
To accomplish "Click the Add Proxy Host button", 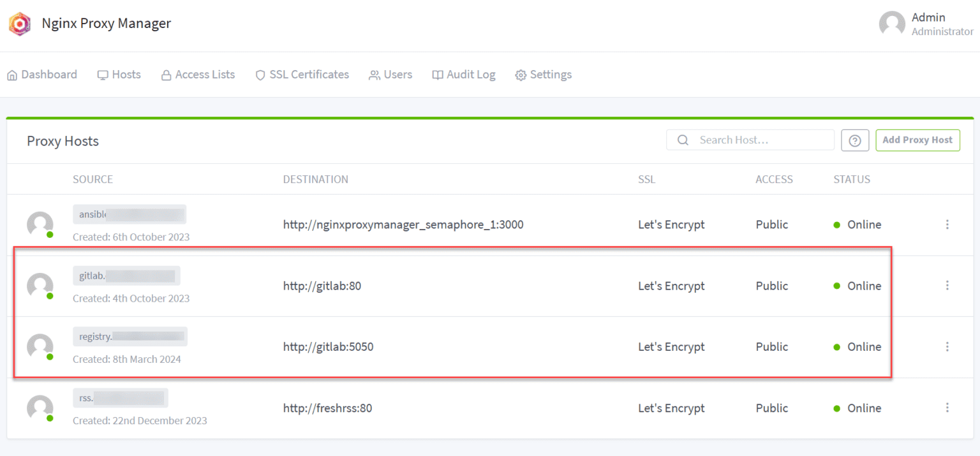I will point(917,140).
